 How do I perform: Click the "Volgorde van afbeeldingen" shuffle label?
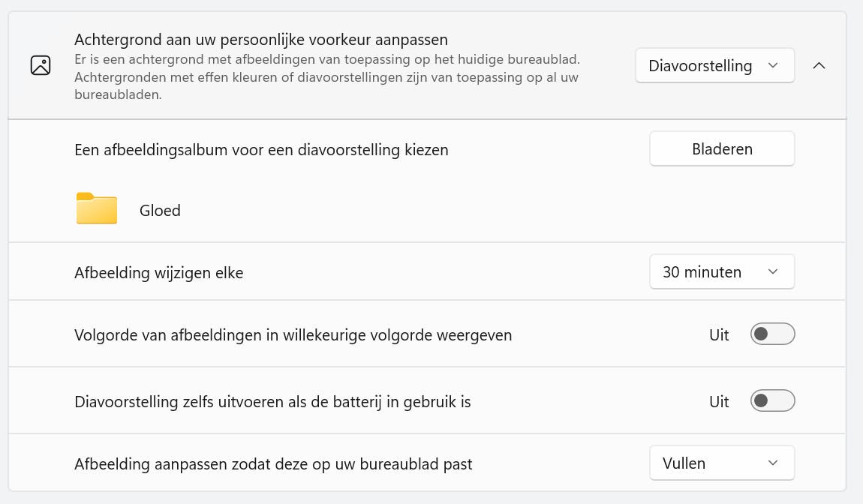tap(293, 335)
